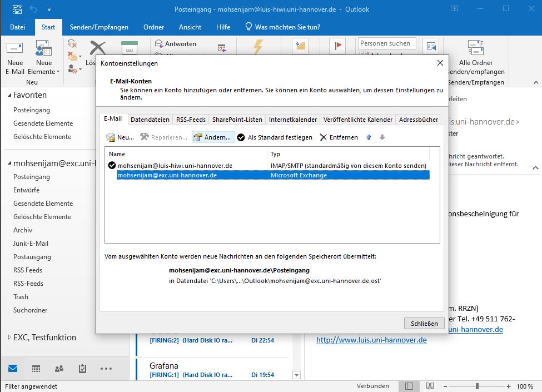Viewport: 542px width, 392px height.
Task: Click the zoom out minus button
Action: [445, 386]
